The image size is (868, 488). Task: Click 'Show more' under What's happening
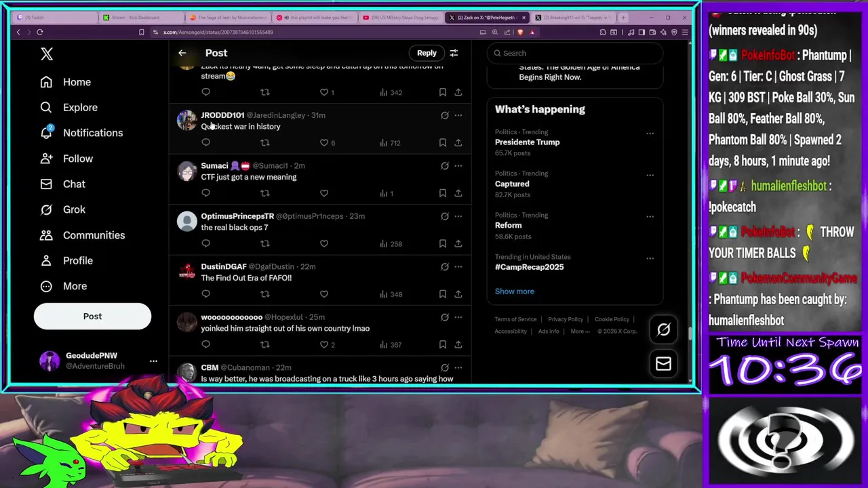(x=514, y=291)
